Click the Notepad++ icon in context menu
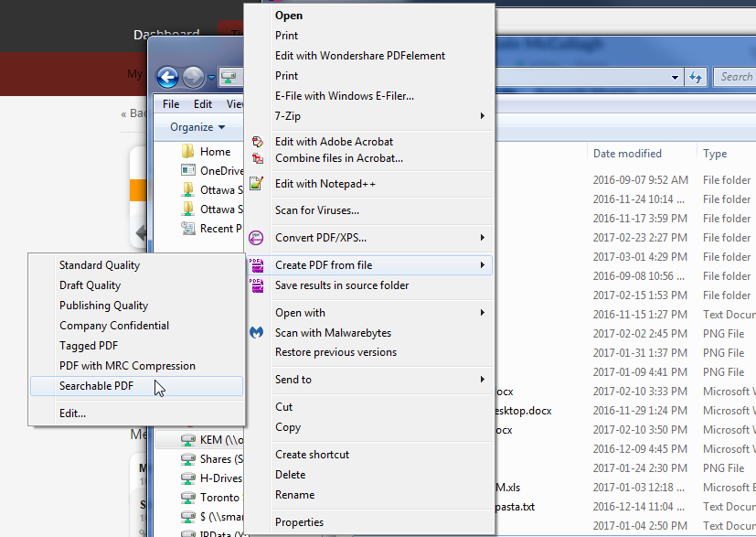 click(x=256, y=183)
